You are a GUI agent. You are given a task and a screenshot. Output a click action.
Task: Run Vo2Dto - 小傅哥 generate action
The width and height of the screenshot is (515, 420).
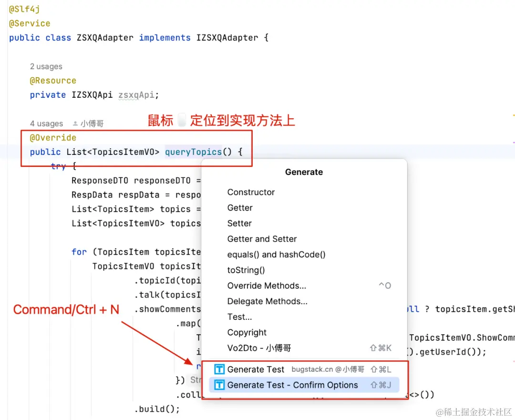point(304,348)
